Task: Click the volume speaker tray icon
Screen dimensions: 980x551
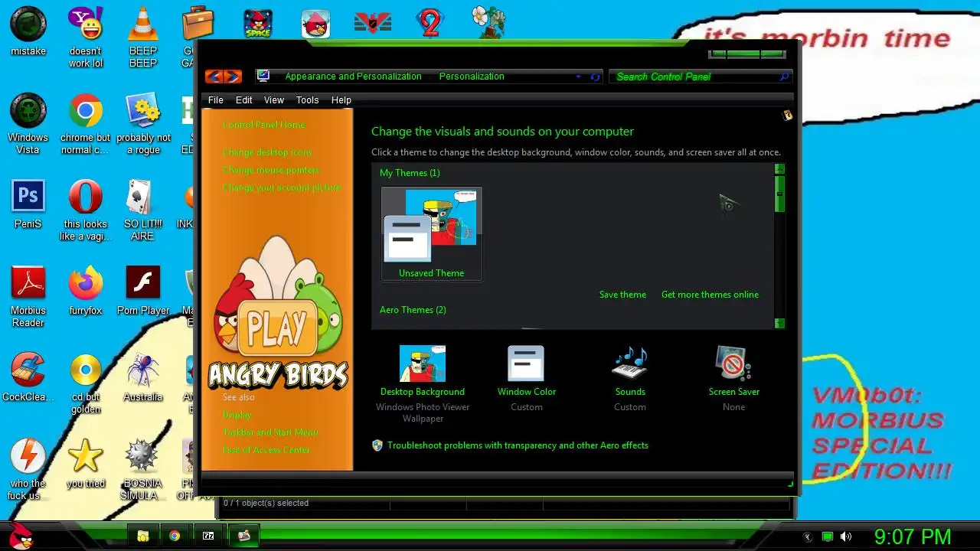Action: (x=846, y=536)
